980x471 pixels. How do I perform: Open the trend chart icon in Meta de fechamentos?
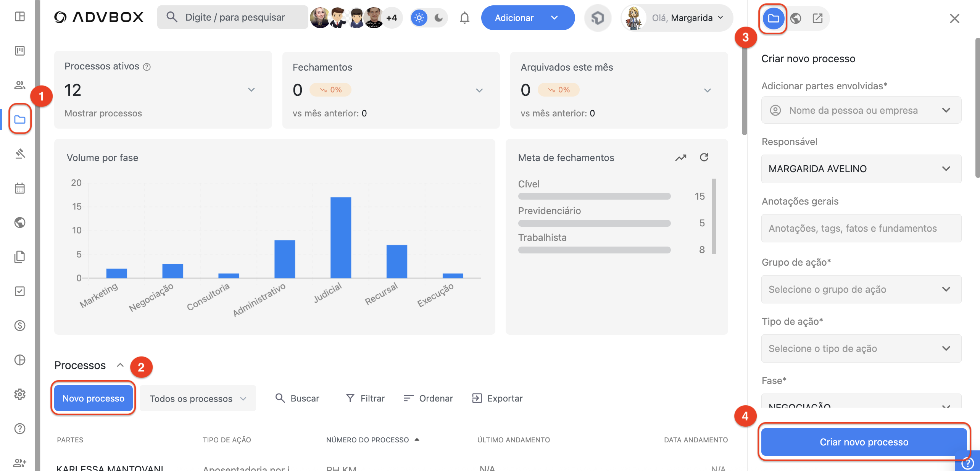[681, 157]
